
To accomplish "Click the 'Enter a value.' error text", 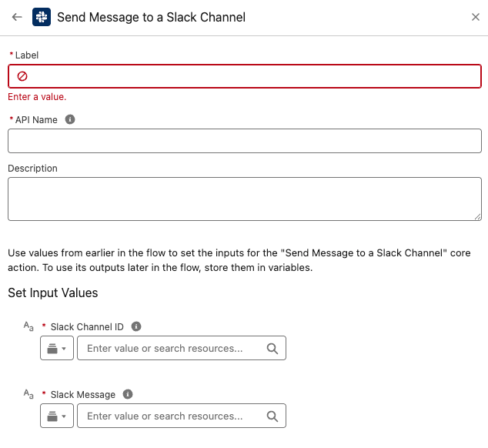I will click(x=37, y=97).
